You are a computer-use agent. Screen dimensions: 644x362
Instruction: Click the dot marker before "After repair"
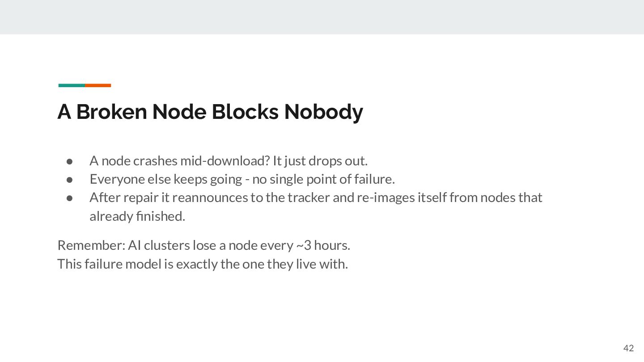[70, 198]
